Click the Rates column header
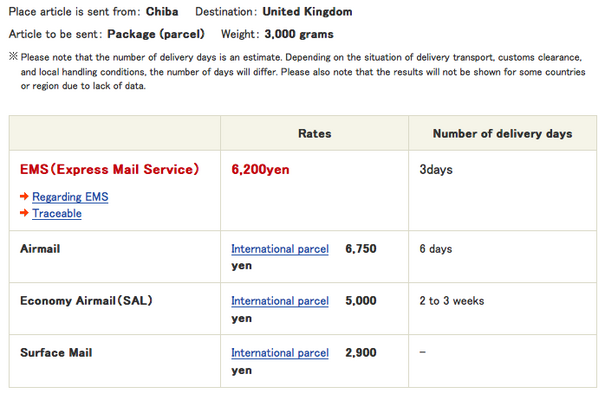 click(315, 133)
